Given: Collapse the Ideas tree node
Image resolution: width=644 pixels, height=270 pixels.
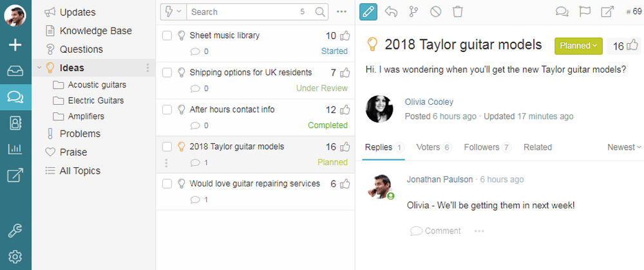Looking at the screenshot, I should pos(39,67).
